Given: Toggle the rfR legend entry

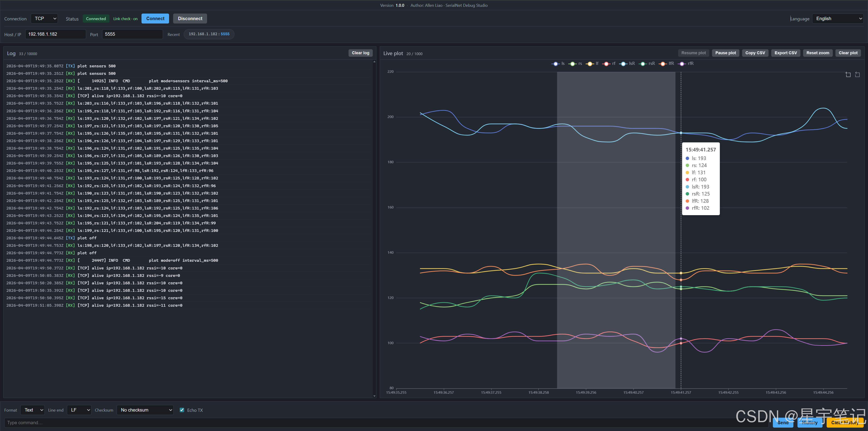Looking at the screenshot, I should (x=682, y=64).
